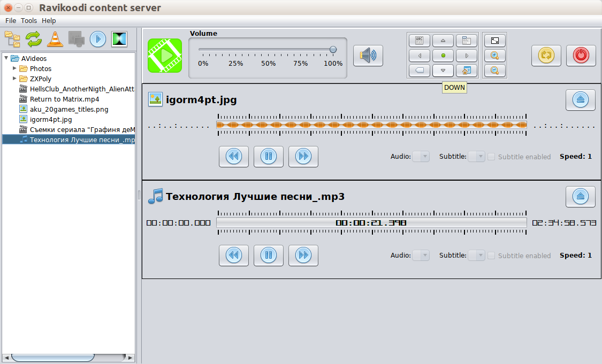Click the green dot select button
This screenshot has height=364, width=602.
pos(443,56)
